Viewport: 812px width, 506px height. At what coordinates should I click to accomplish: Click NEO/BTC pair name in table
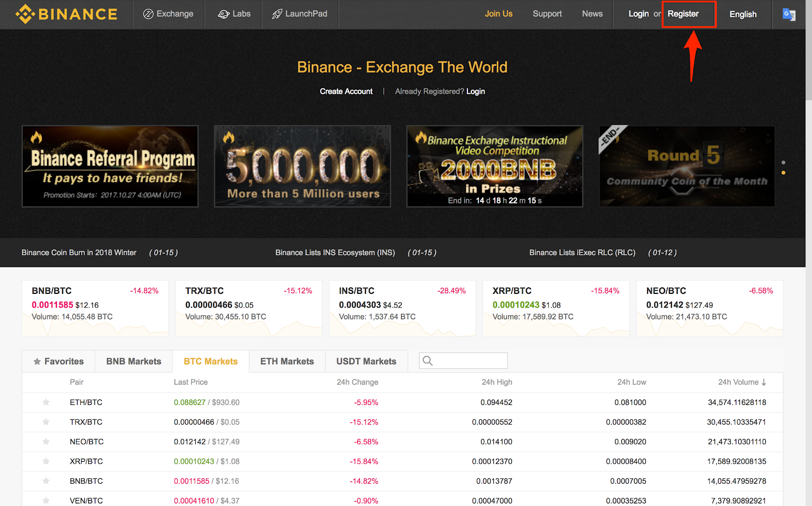point(87,442)
